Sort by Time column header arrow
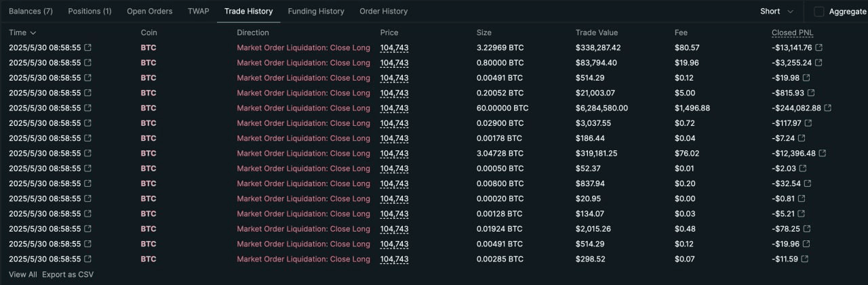Viewport: 868px width, 285px height. click(x=33, y=32)
